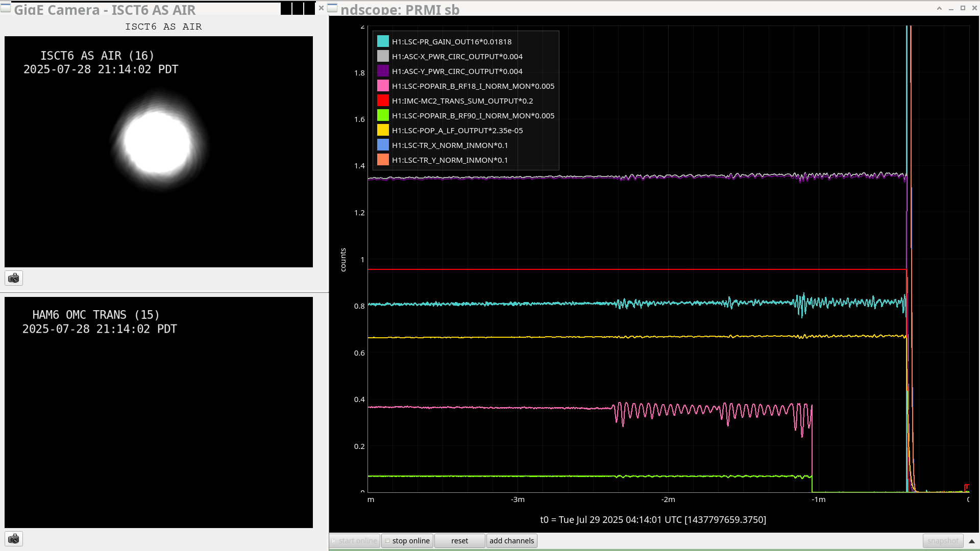This screenshot has width=980, height=551.
Task: Click the cyan LSC-PR_GAIN_OUT16 legend swatch
Action: [383, 42]
